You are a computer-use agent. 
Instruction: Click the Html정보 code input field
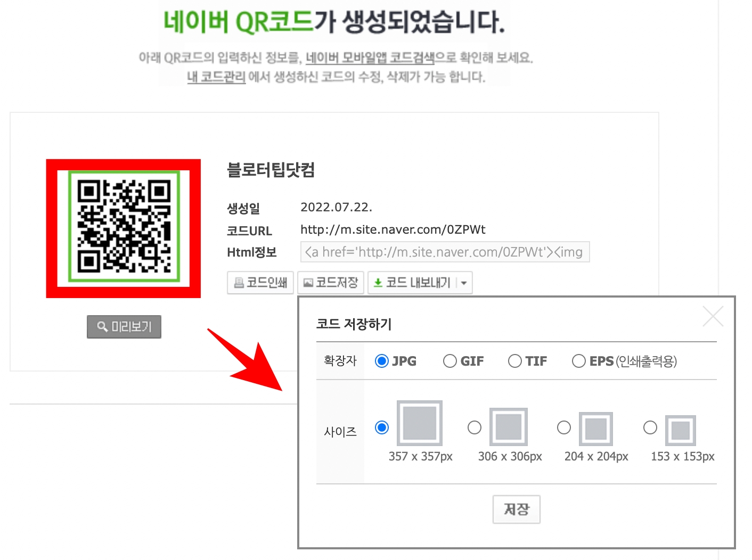click(445, 252)
